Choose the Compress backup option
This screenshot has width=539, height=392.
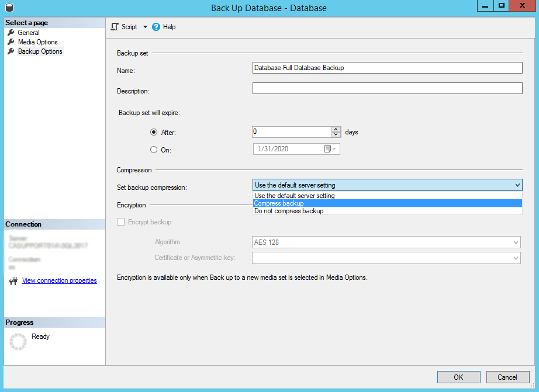(x=388, y=203)
